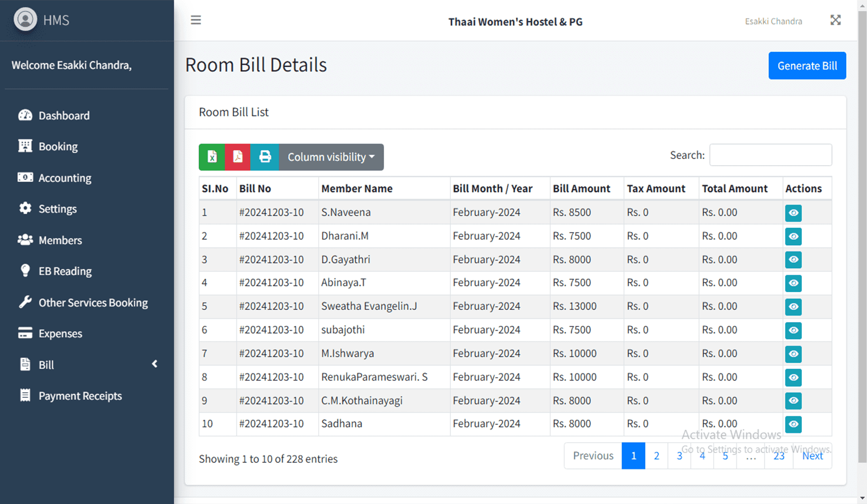
Task: Go to page 2 of the bill list
Action: point(656,456)
